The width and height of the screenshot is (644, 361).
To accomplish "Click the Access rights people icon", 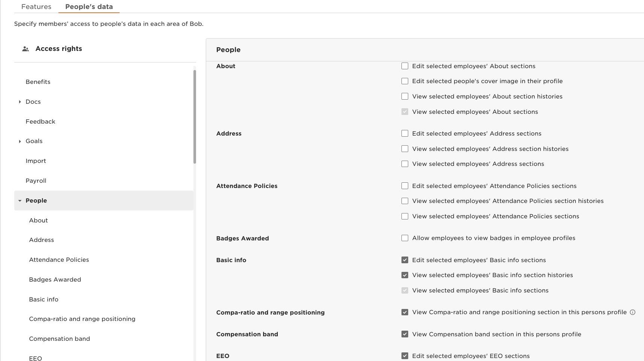I will coord(25,49).
